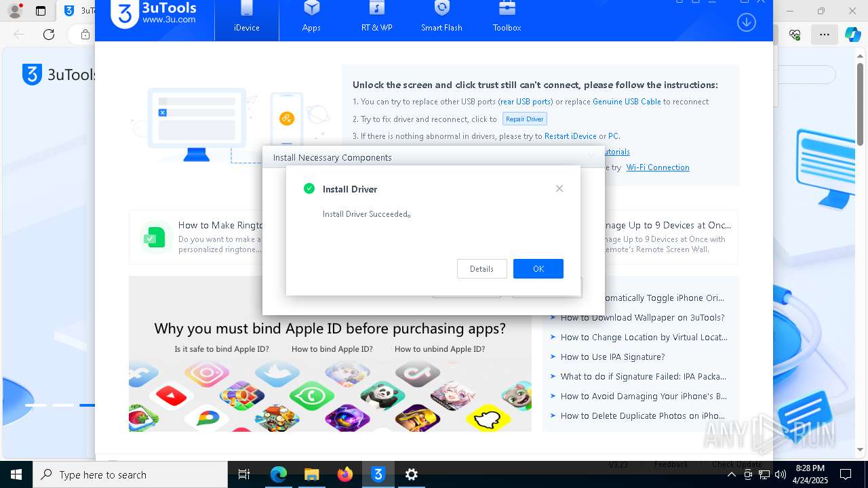
Task: Click the Repair Driver button
Action: [x=525, y=119]
